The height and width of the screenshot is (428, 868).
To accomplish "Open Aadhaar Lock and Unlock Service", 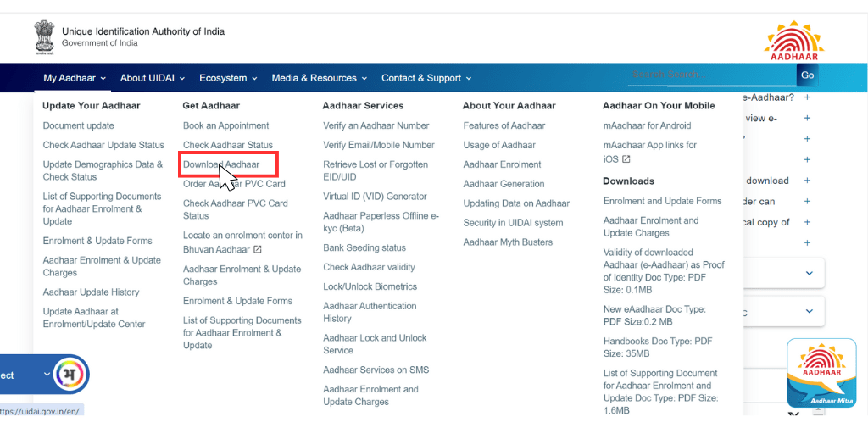I will (x=375, y=344).
